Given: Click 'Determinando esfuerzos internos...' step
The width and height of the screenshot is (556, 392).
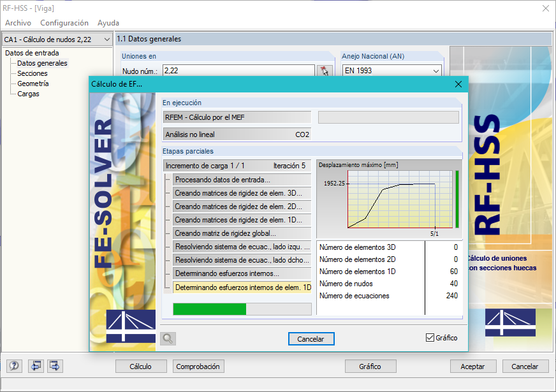Looking at the screenshot, I should (242, 273).
